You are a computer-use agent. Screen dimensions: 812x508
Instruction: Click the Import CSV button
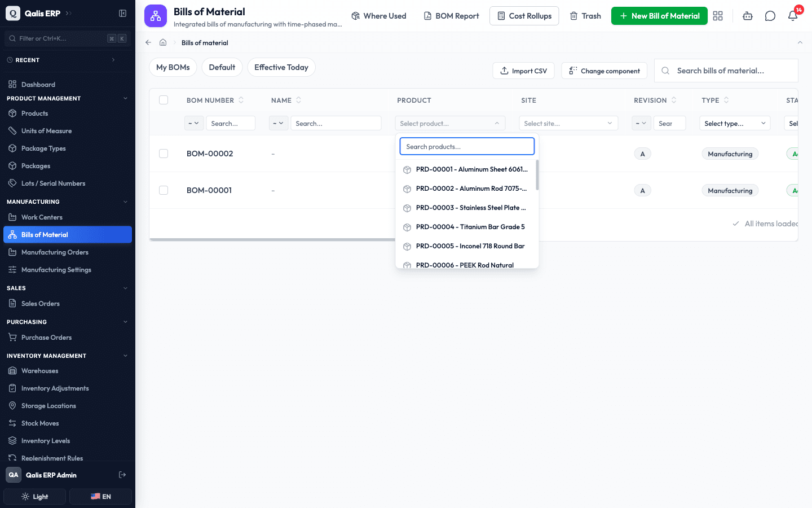click(524, 71)
